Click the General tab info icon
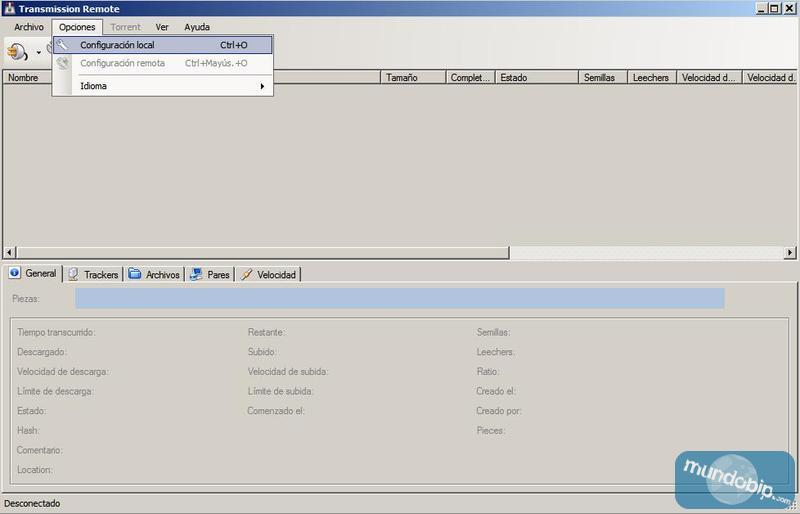The height and width of the screenshot is (514, 800). [14, 273]
